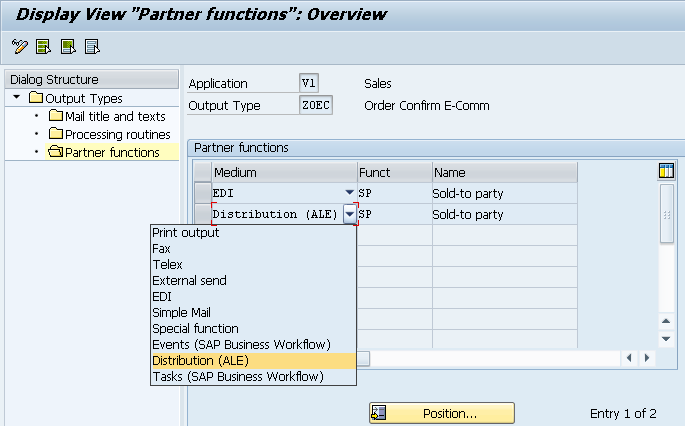Click the Processing routines folder icon
The width and height of the screenshot is (685, 426).
(x=56, y=135)
